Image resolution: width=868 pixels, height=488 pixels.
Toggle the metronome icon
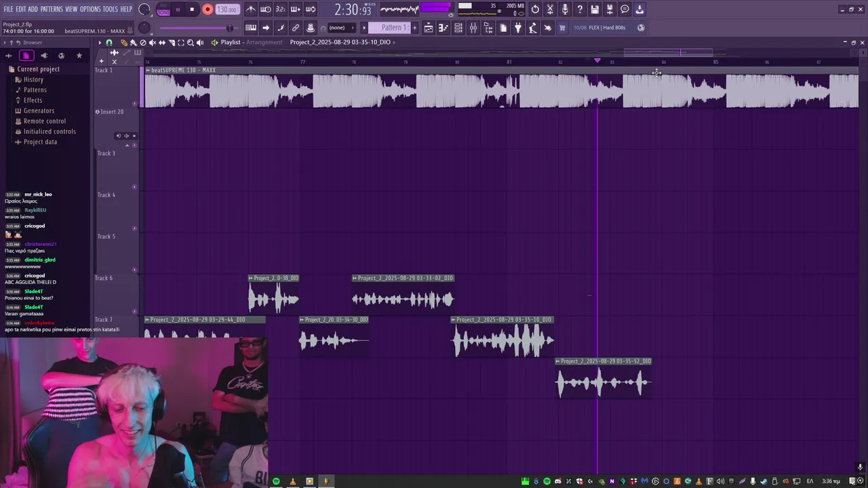tap(251, 9)
